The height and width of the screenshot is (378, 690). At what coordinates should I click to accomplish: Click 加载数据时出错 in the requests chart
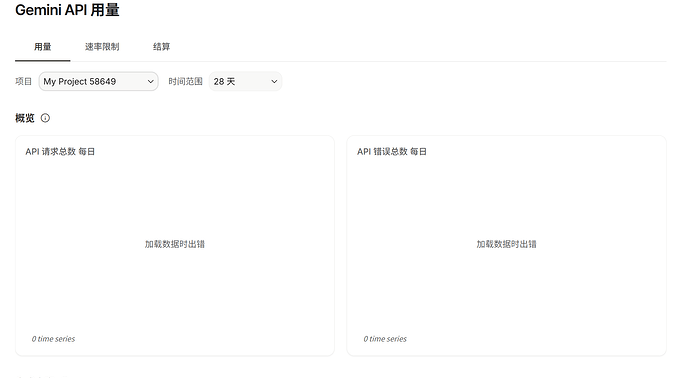(175, 244)
